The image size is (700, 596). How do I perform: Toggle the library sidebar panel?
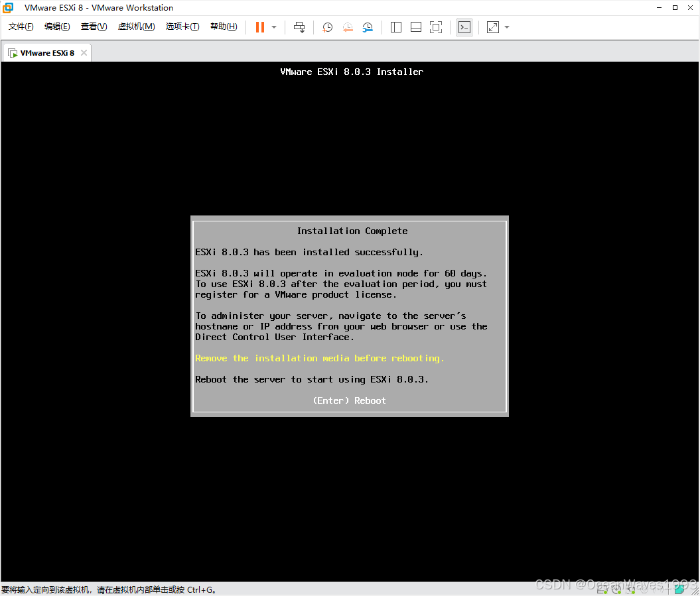tap(396, 27)
